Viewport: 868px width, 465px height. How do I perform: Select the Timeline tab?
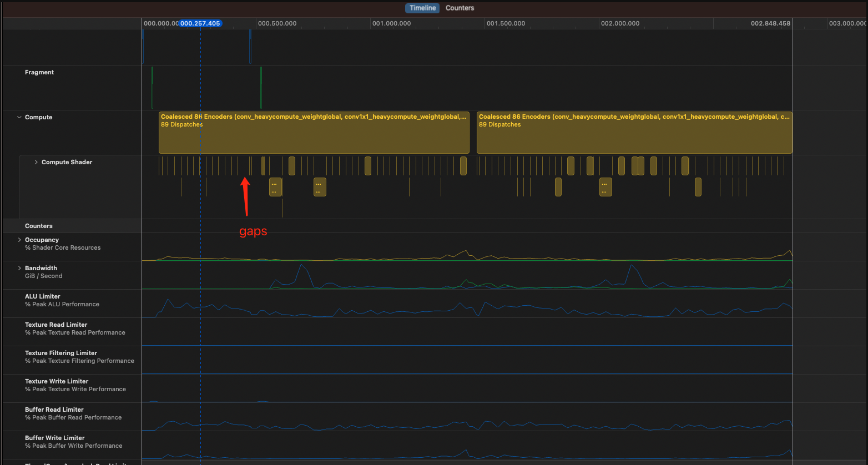[422, 8]
